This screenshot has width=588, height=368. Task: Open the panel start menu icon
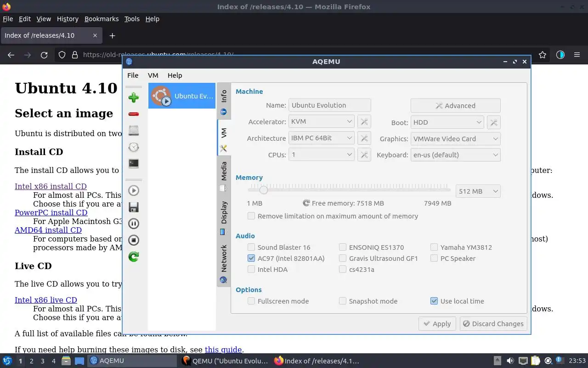tap(7, 361)
